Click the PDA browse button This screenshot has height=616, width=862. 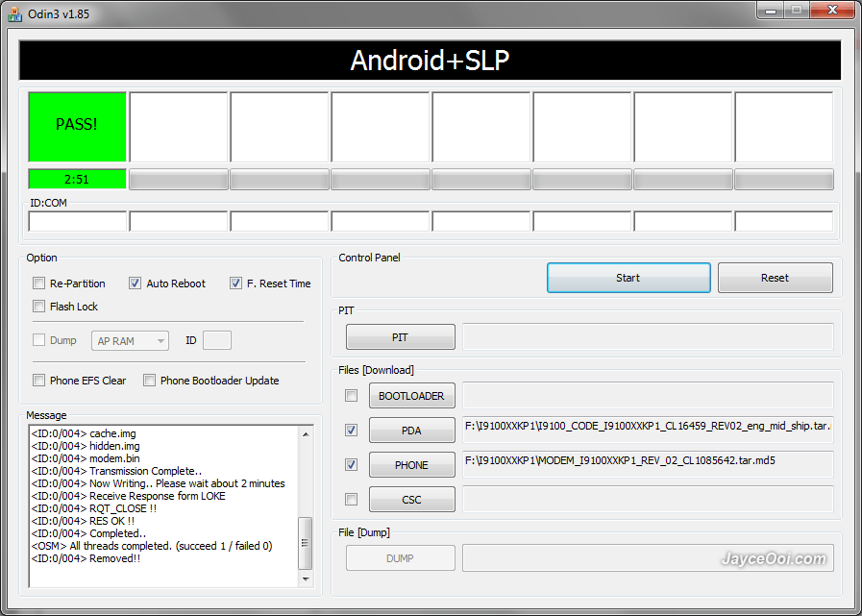[x=411, y=431]
